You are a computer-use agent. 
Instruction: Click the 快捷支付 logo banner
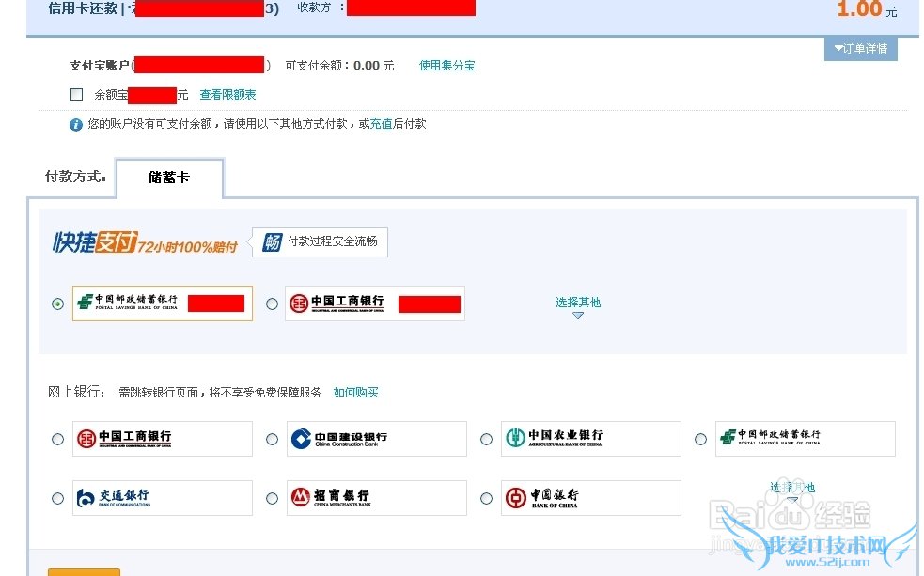point(145,242)
